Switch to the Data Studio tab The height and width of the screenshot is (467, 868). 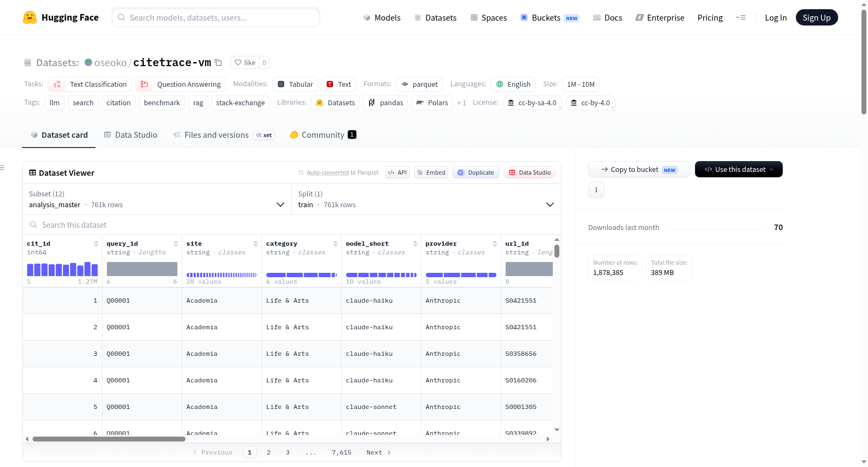(131, 135)
